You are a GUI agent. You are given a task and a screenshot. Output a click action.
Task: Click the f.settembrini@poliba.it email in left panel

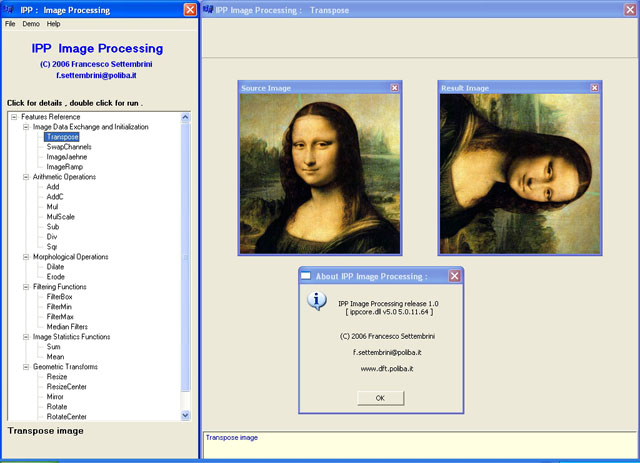[x=96, y=76]
